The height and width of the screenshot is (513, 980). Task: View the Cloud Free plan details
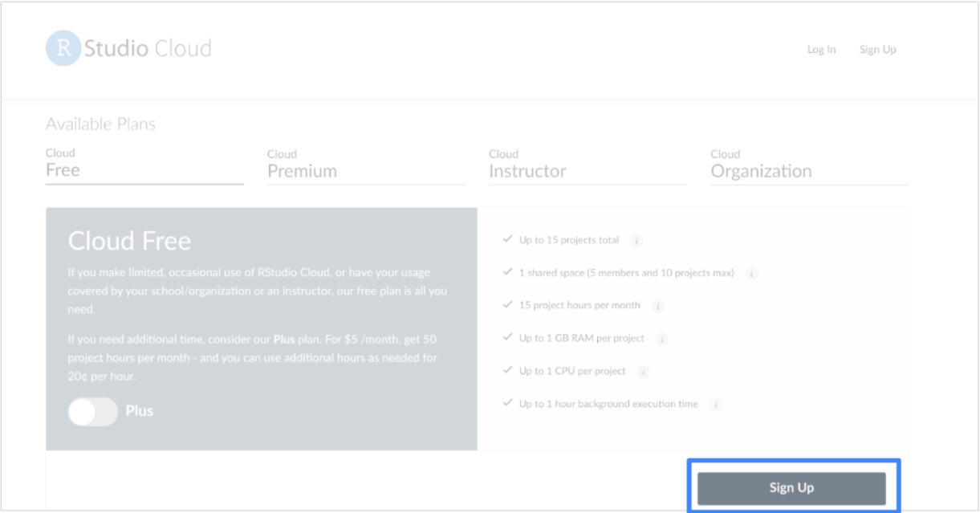click(62, 169)
